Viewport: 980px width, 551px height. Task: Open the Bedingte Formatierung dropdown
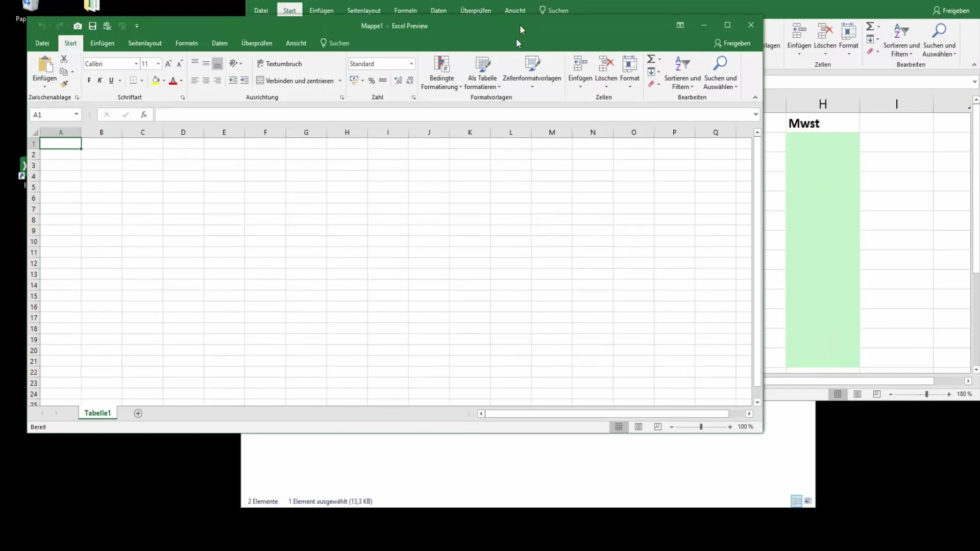442,72
